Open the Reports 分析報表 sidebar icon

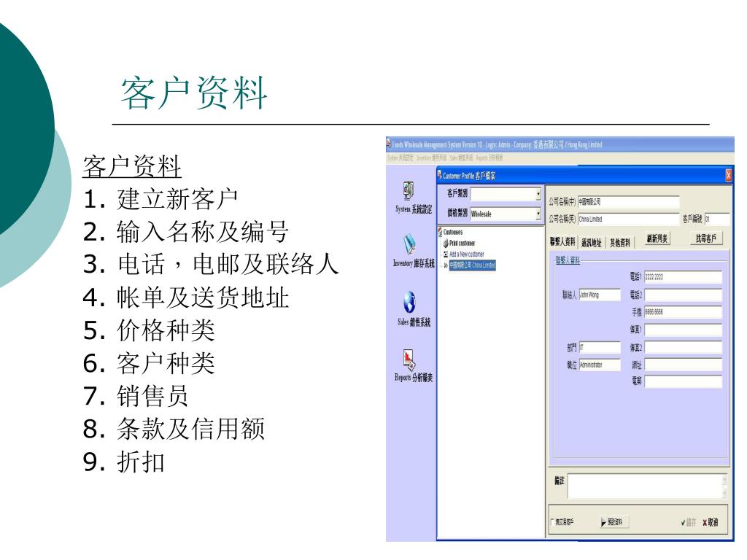[409, 360]
